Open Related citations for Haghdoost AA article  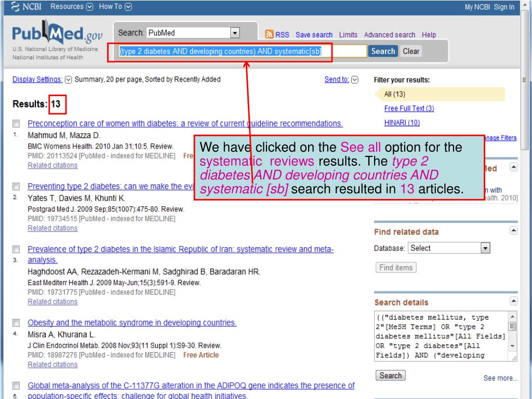[x=52, y=302]
